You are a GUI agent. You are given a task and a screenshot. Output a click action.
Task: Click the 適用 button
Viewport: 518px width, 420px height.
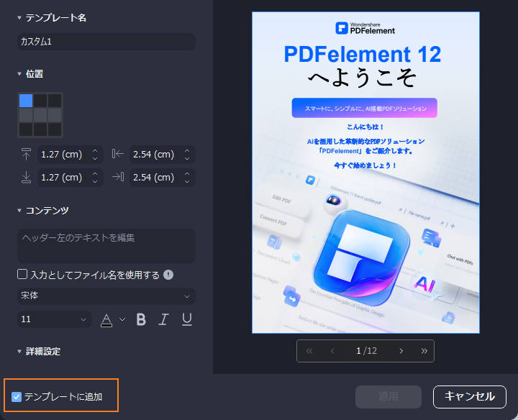point(388,396)
